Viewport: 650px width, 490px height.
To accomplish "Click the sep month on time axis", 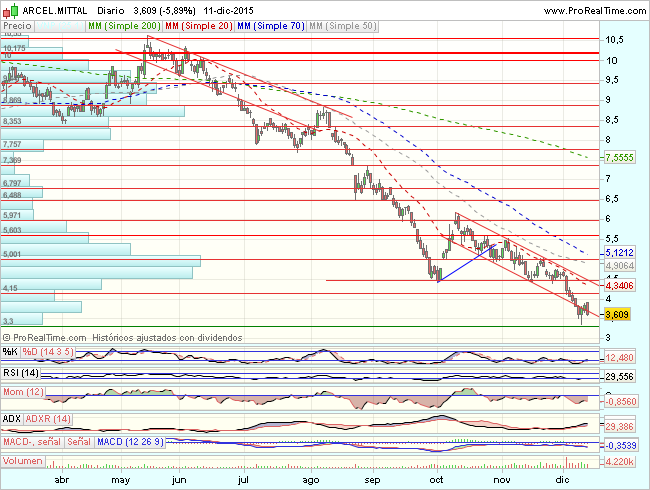I will click(x=372, y=480).
